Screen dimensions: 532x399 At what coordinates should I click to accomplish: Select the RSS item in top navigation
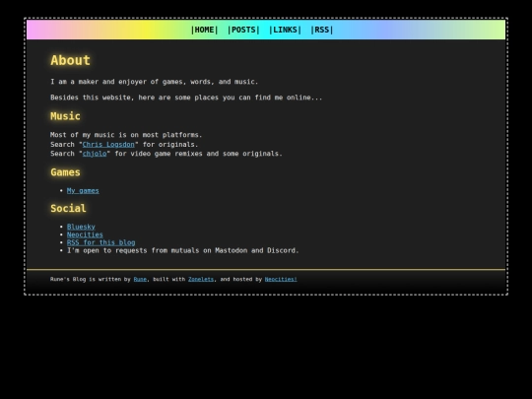pos(321,30)
